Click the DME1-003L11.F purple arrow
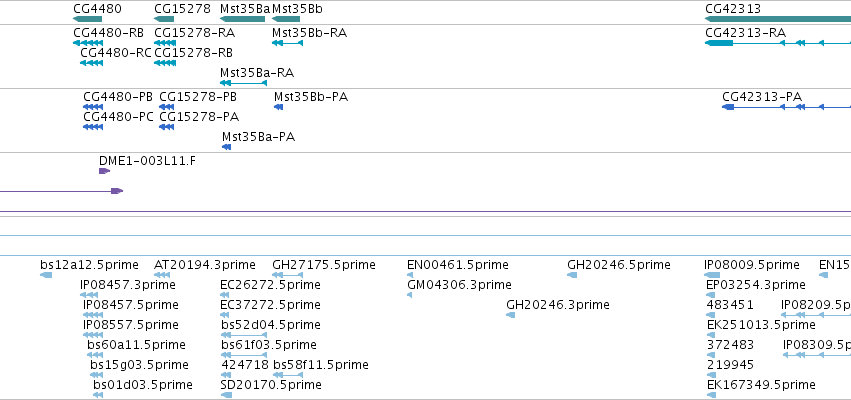The height and width of the screenshot is (400, 851). [x=105, y=171]
